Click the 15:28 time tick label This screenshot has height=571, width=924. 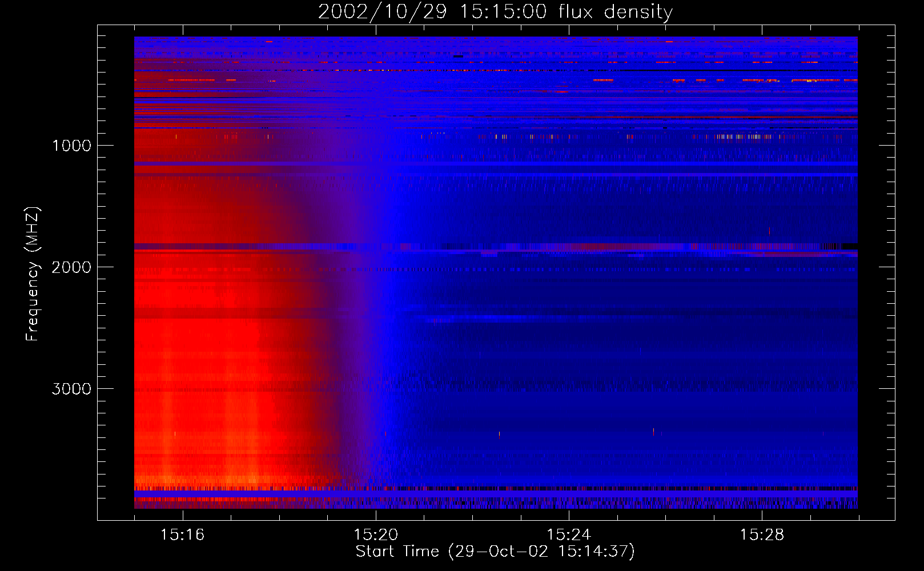(762, 534)
